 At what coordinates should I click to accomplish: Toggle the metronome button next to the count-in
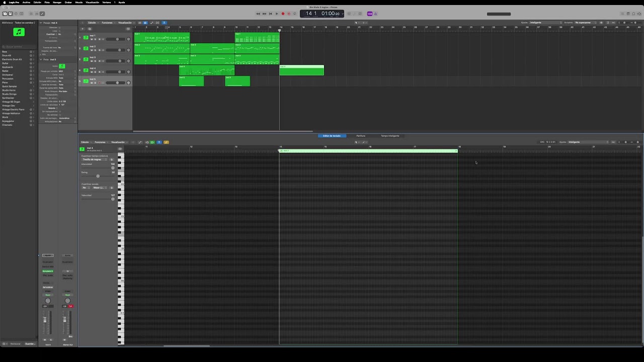(376, 14)
